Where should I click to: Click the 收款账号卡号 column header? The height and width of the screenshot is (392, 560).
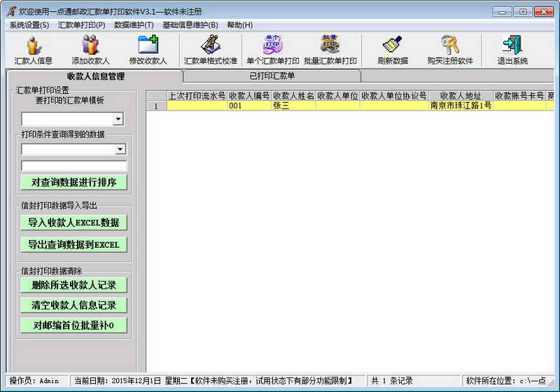[519, 96]
